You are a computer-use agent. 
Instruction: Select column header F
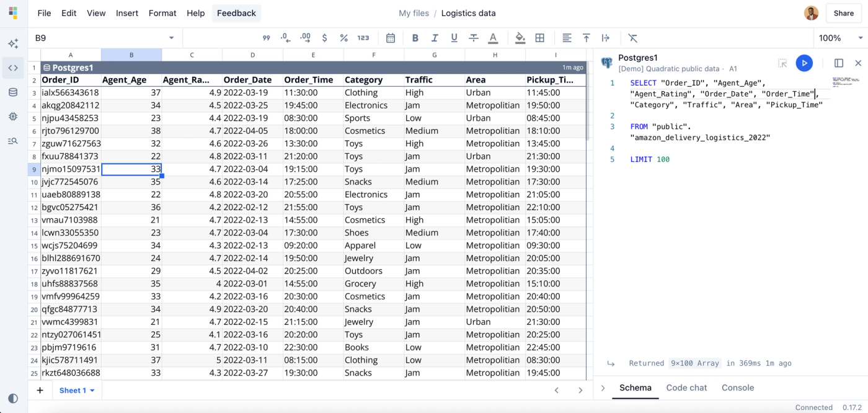374,55
